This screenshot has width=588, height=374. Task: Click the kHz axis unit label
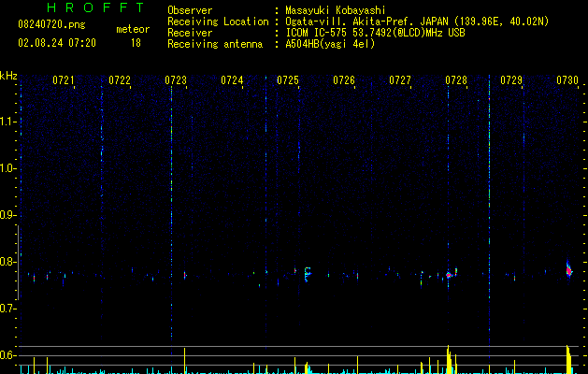(x=8, y=76)
